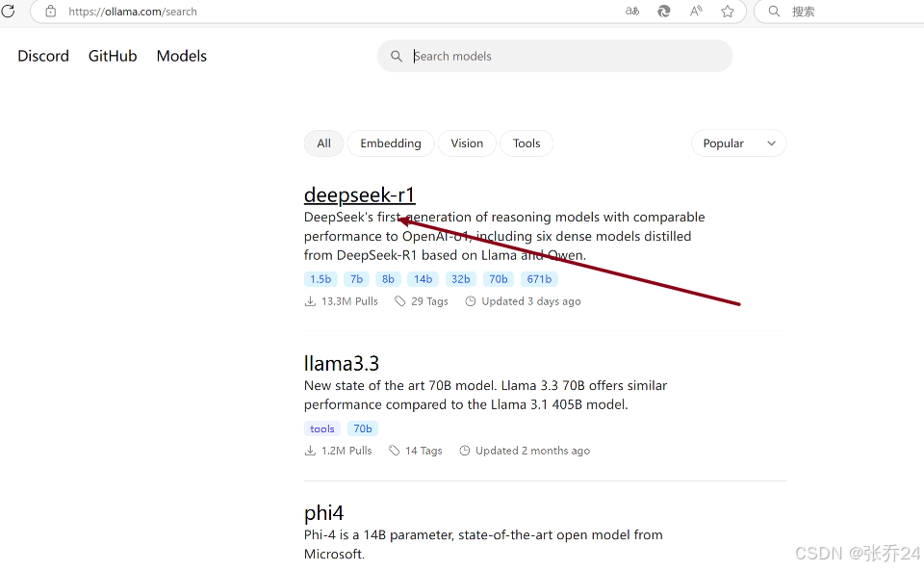Image resolution: width=924 pixels, height=570 pixels.
Task: Open the phi4 model page
Action: (x=323, y=513)
